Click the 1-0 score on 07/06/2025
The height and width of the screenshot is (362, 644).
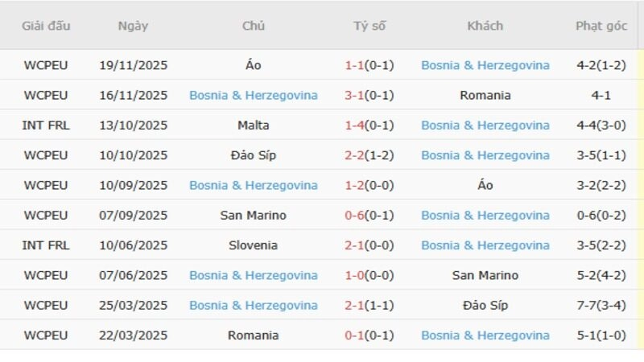[x=354, y=275]
